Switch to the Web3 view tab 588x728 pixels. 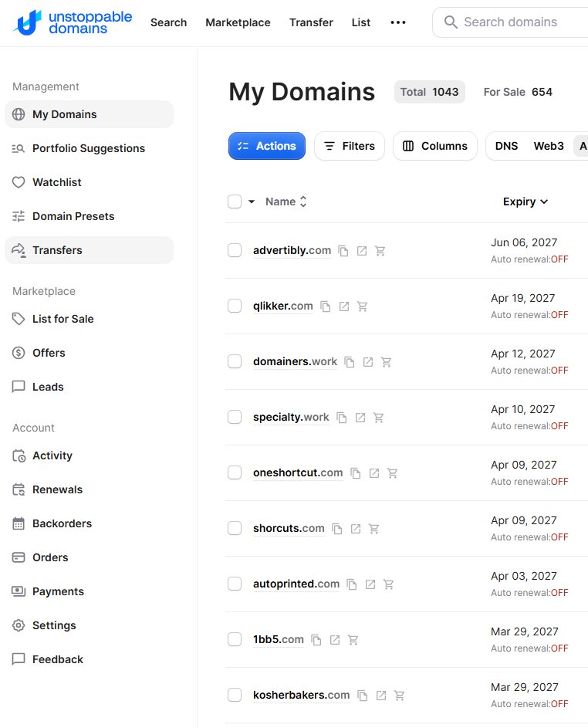(549, 146)
